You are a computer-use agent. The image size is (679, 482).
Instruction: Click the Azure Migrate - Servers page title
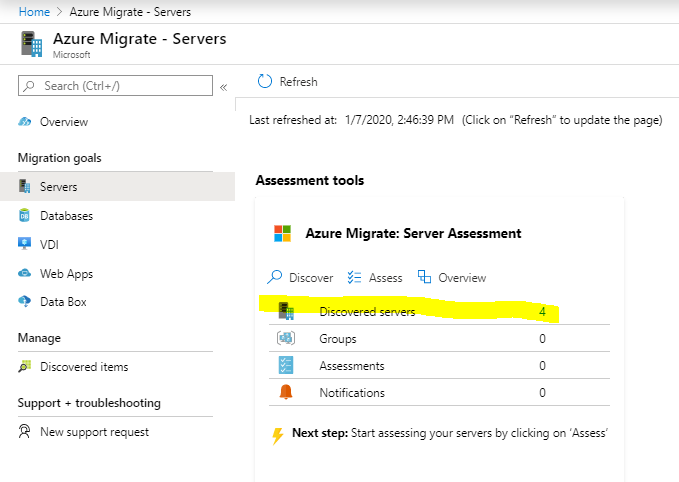[x=139, y=39]
